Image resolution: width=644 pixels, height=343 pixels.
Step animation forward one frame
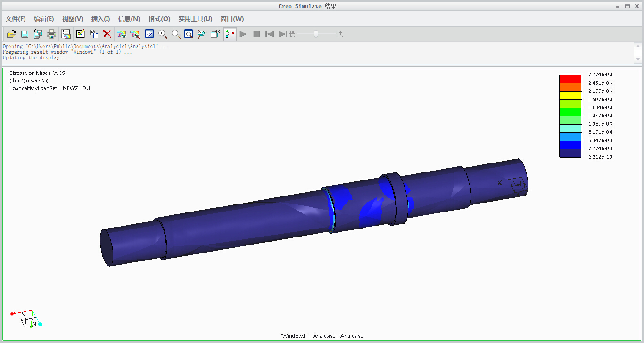pos(282,34)
